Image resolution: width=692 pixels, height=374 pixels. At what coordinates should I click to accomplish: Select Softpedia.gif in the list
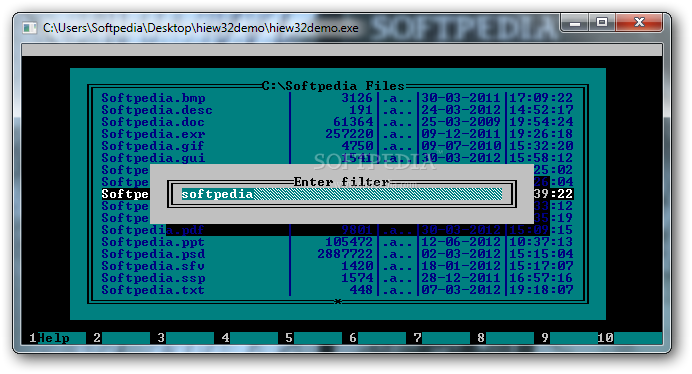pyautogui.click(x=153, y=146)
